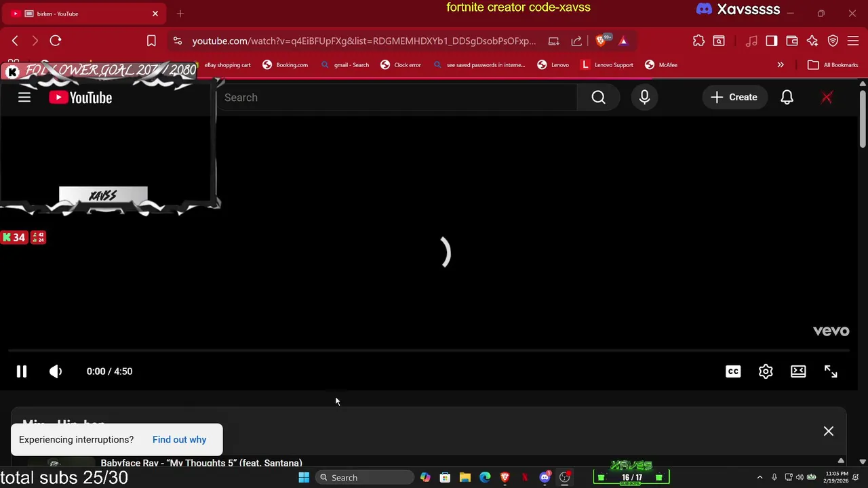Open the All Bookmarks folder

click(833, 65)
